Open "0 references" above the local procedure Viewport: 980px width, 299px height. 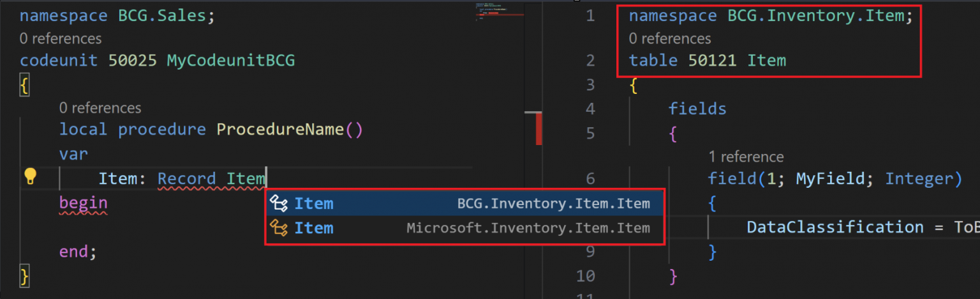(x=100, y=108)
